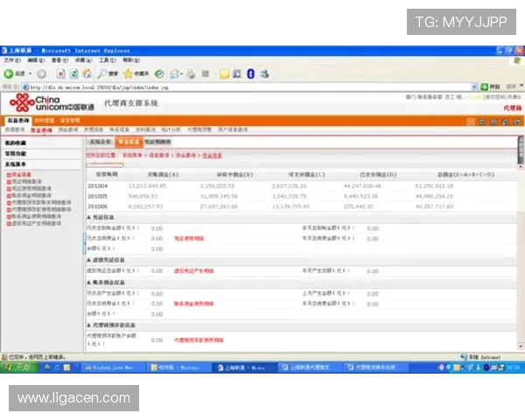Viewport: 525px width, 420px height.
Task: Collapse the 账务佣金信息 section triangle
Action: click(88, 283)
